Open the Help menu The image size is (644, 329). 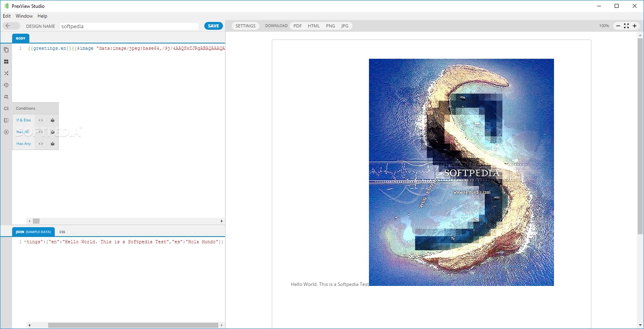(42, 16)
